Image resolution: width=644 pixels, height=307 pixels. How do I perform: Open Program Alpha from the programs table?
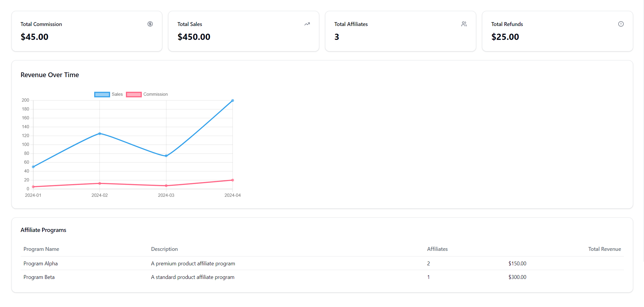click(40, 264)
